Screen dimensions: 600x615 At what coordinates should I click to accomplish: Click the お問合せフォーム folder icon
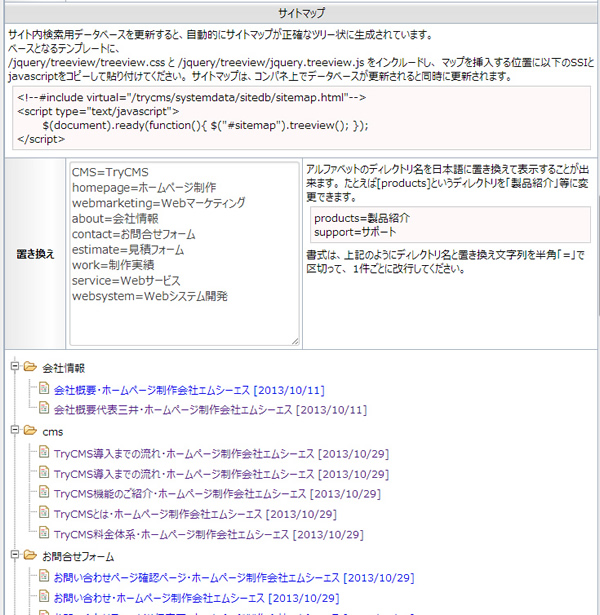click(x=30, y=555)
